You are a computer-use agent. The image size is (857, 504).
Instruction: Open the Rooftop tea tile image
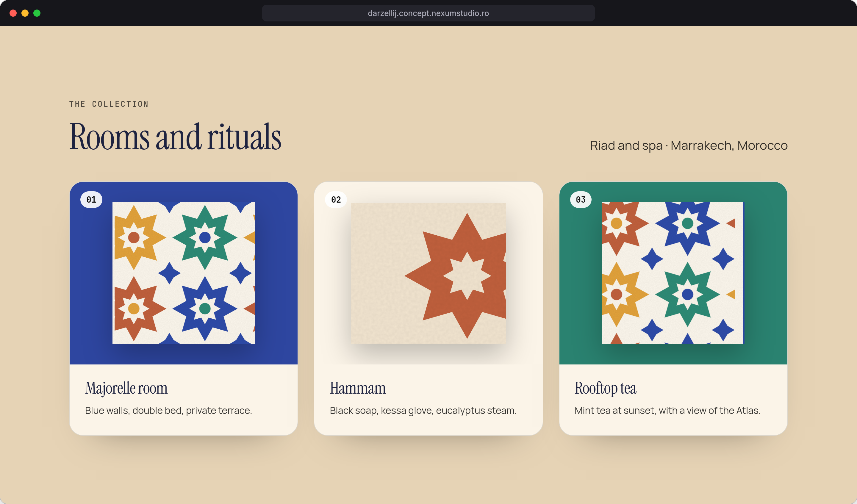(x=673, y=273)
